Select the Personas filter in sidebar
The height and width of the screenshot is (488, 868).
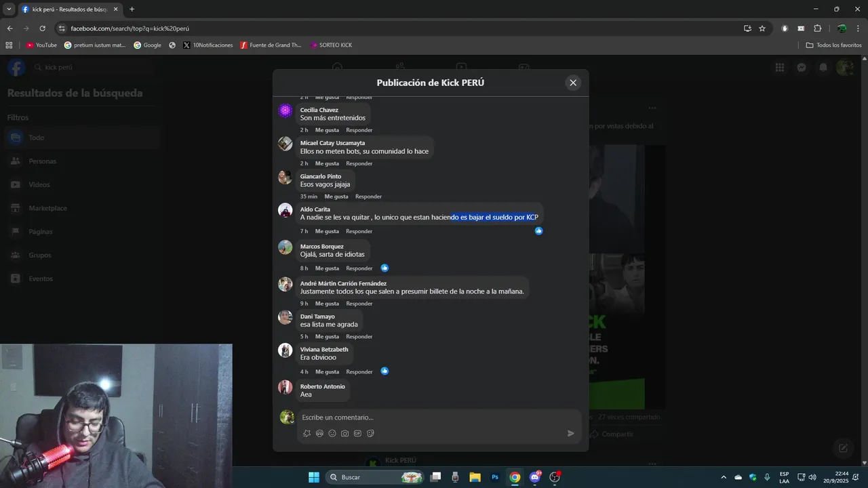pyautogui.click(x=81, y=161)
